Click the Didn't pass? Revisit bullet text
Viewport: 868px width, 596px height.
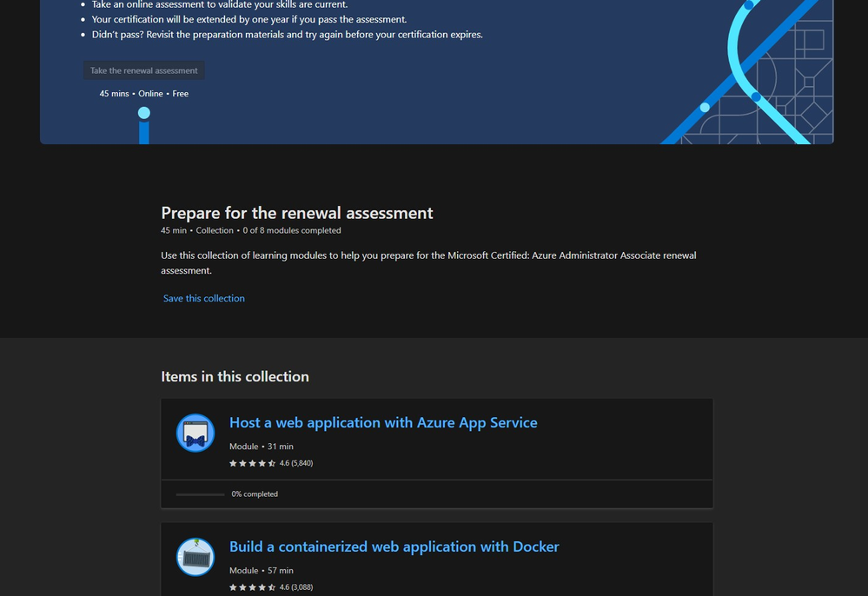(288, 34)
